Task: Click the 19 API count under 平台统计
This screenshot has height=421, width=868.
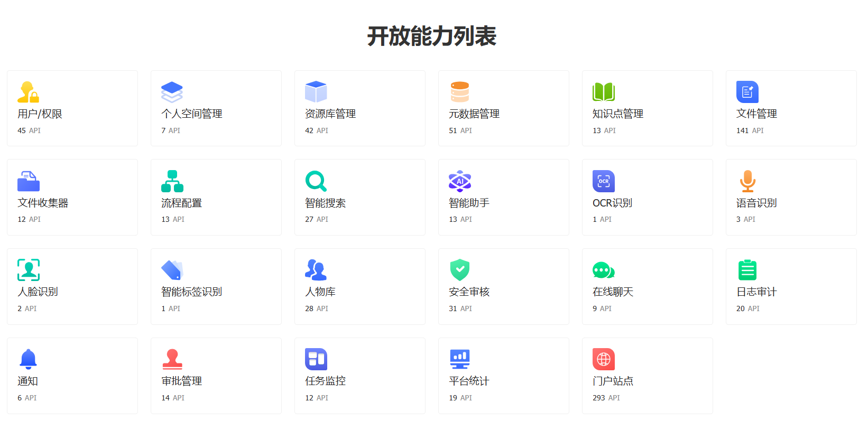Action: [x=460, y=398]
